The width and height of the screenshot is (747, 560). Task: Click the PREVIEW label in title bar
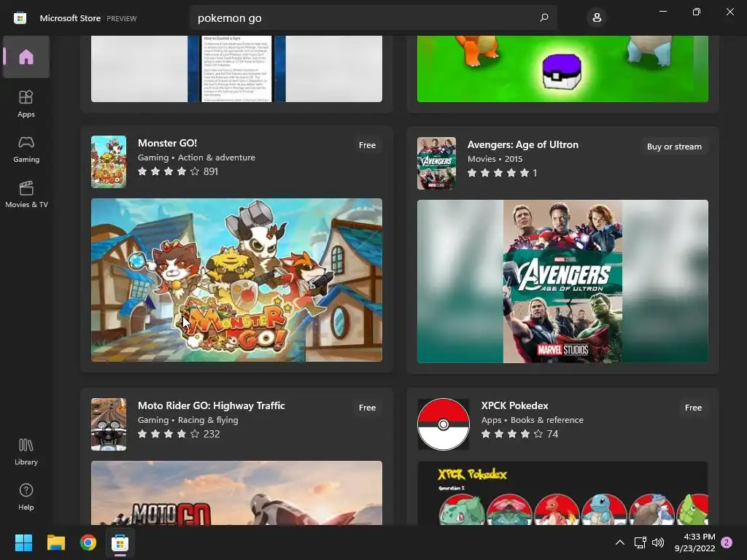pyautogui.click(x=122, y=18)
